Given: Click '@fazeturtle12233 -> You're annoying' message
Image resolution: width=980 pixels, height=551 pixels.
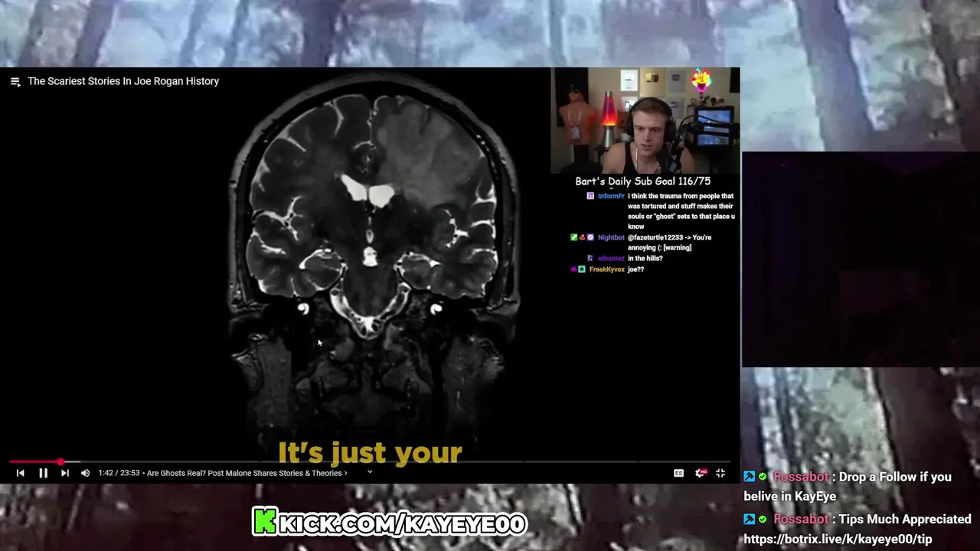Looking at the screenshot, I should 670,243.
